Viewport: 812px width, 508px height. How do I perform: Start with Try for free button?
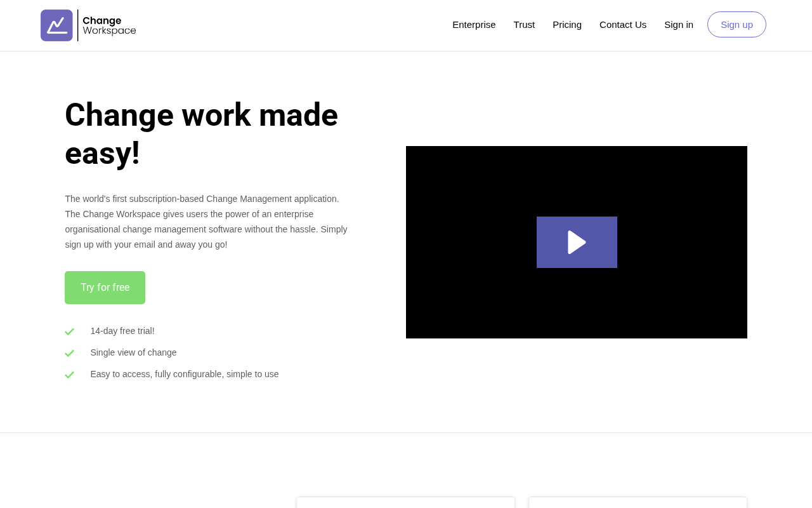point(105,288)
